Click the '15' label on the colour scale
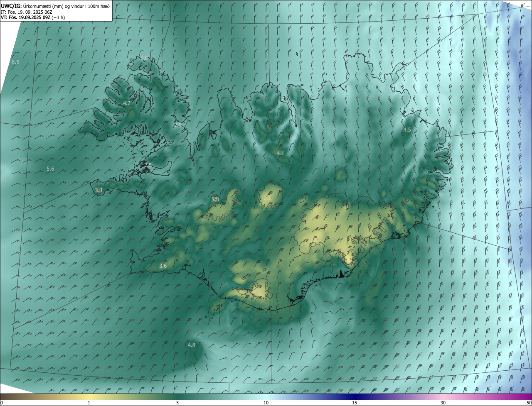 355,403
